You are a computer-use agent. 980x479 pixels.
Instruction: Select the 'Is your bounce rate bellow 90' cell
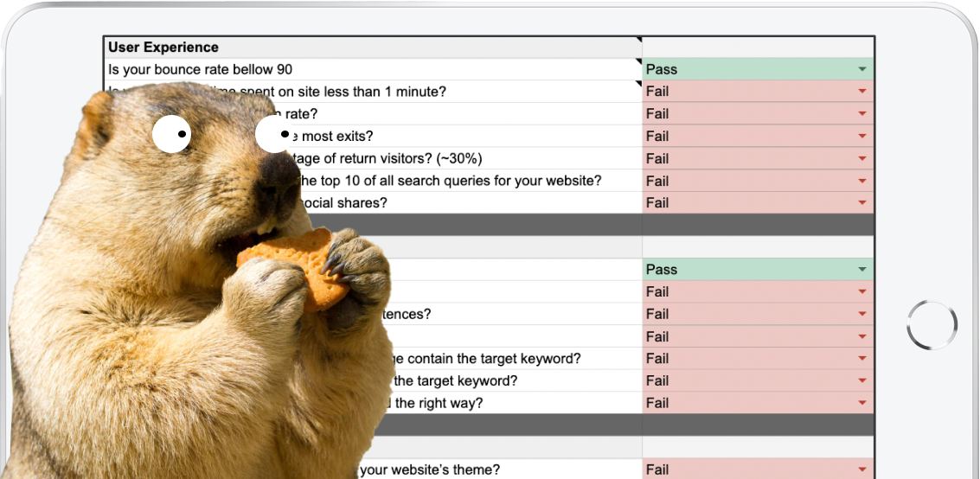pos(373,69)
